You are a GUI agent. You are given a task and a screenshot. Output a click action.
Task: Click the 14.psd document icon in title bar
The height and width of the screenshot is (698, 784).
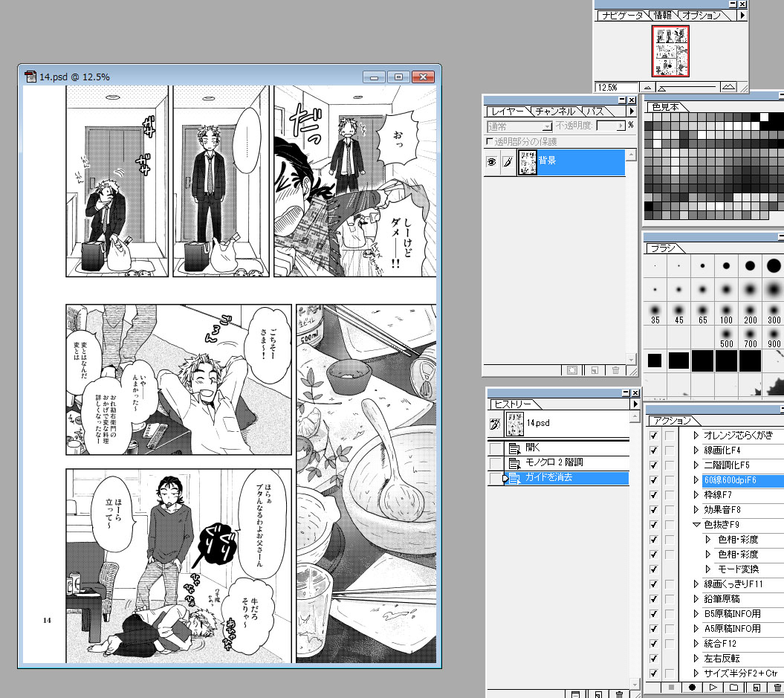pyautogui.click(x=30, y=77)
